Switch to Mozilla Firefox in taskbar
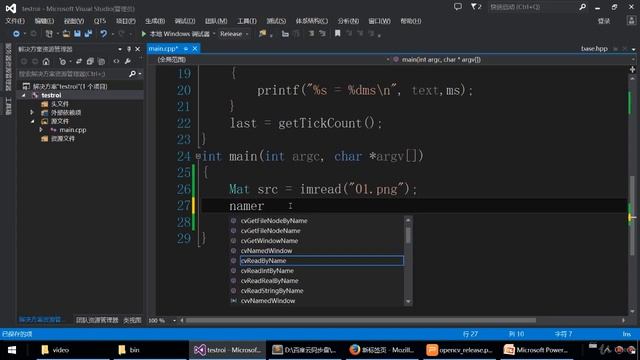The image size is (640, 360). point(382,350)
